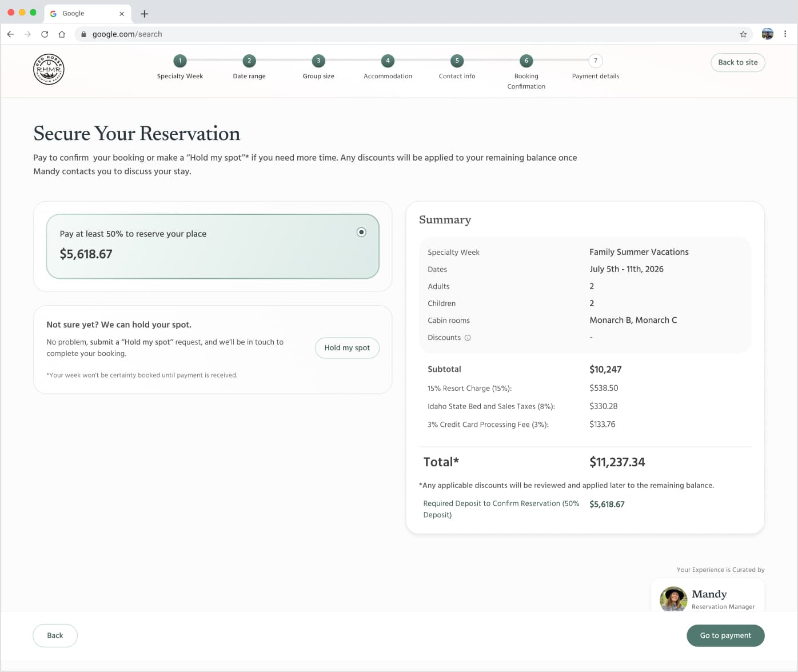Click the Back button
This screenshot has width=798, height=672.
coord(55,635)
